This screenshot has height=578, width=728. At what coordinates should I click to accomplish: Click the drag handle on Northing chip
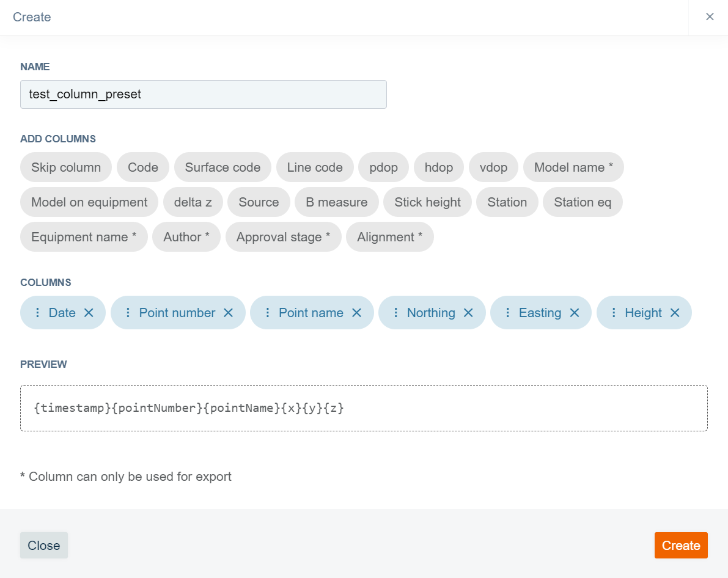click(x=396, y=313)
